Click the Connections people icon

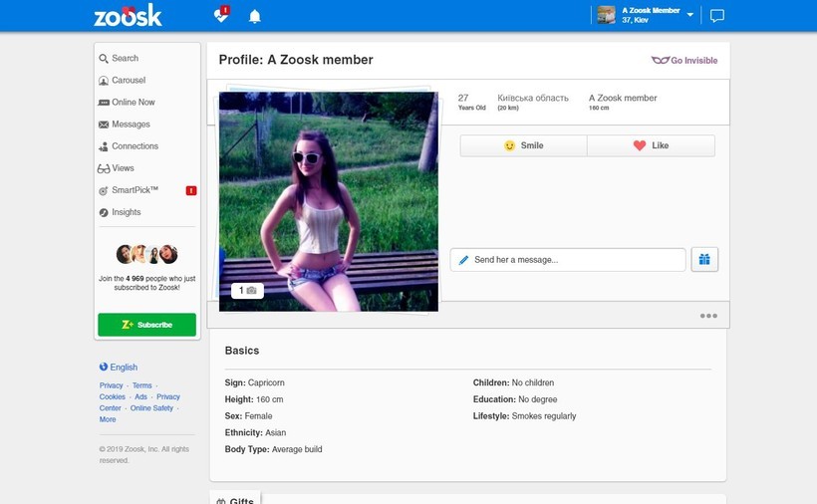click(x=104, y=146)
